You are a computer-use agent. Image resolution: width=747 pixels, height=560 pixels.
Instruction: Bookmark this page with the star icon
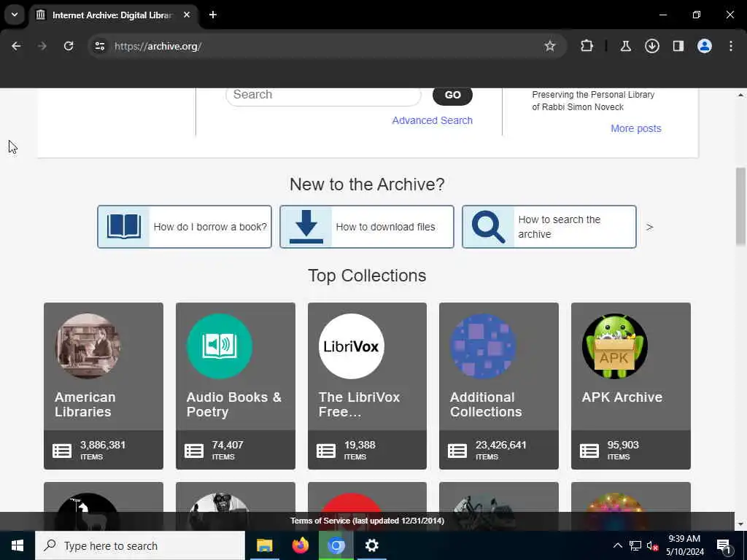click(550, 46)
